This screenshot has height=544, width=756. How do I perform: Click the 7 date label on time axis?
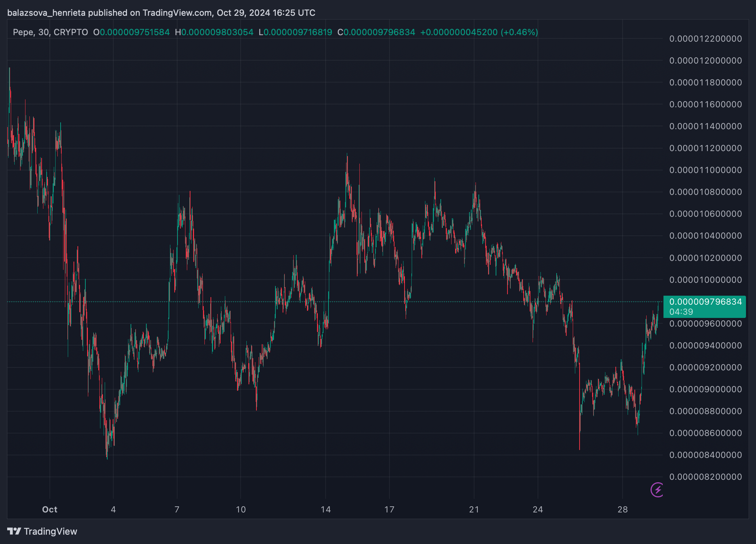(177, 510)
